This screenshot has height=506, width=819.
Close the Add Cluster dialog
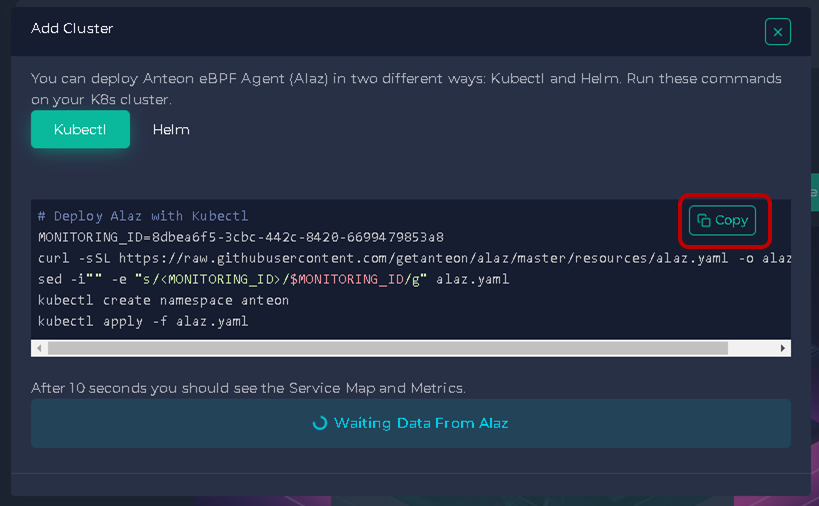click(778, 32)
